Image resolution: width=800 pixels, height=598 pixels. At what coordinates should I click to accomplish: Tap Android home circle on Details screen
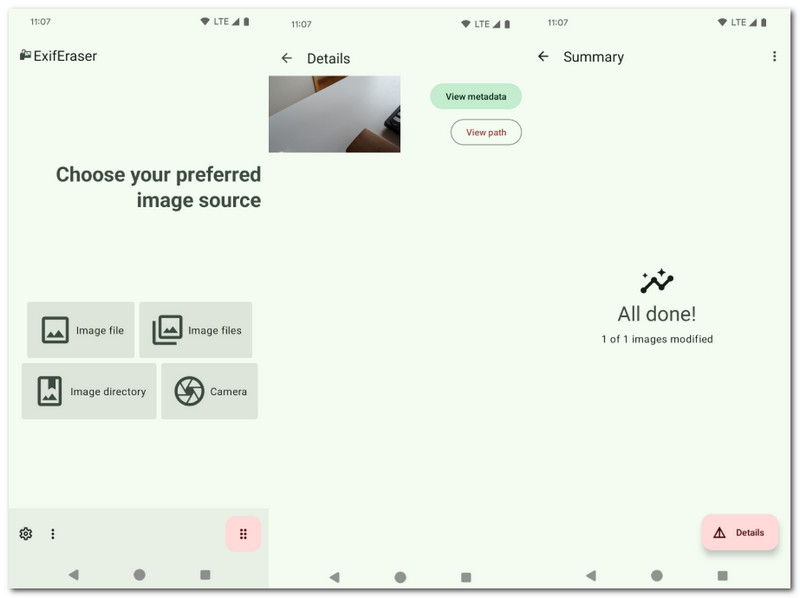tap(401, 577)
